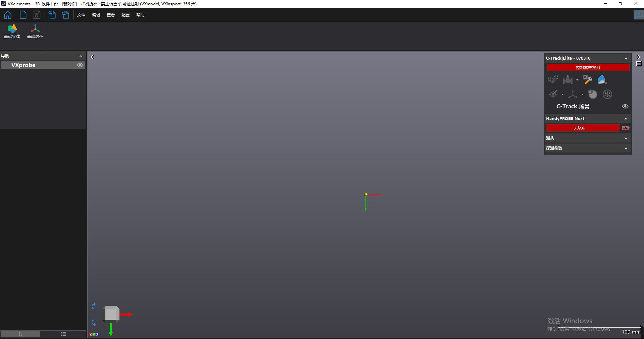Open the 基础对齐 basic alignment tool
The image size is (644, 339).
(x=35, y=31)
